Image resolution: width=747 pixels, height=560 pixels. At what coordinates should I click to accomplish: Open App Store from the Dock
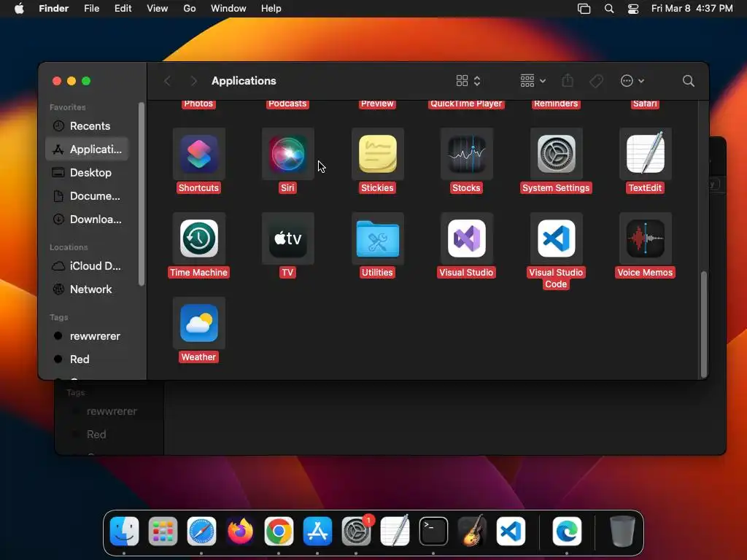click(317, 531)
